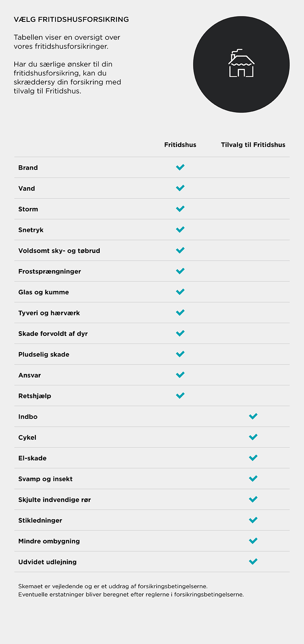The image size is (304, 644).
Task: Click the house icon in the dark circle
Action: [x=241, y=63]
